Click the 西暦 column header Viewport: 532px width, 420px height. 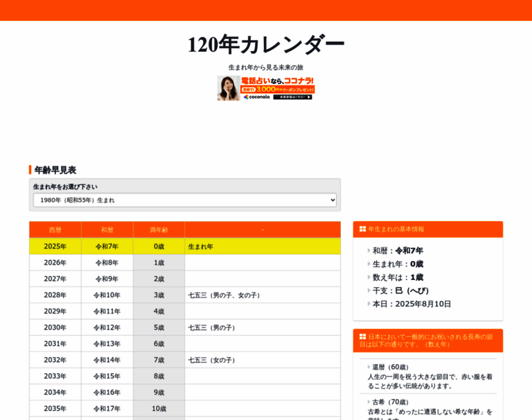click(55, 230)
